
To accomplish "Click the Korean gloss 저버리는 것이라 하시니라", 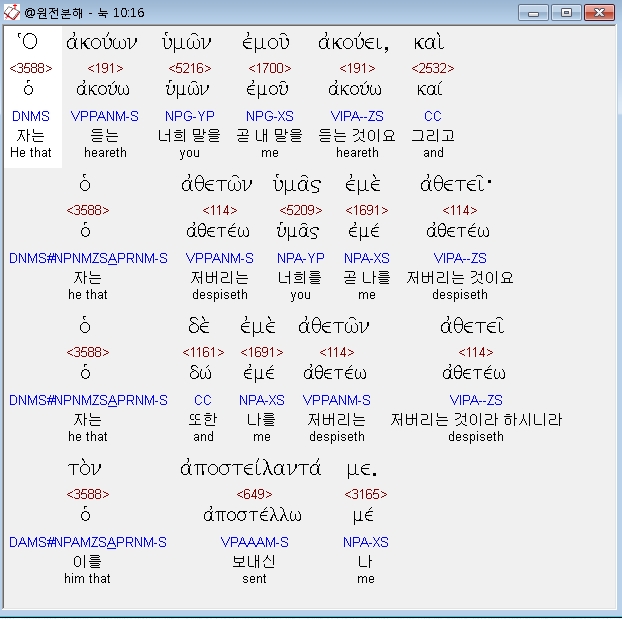I will [476, 420].
